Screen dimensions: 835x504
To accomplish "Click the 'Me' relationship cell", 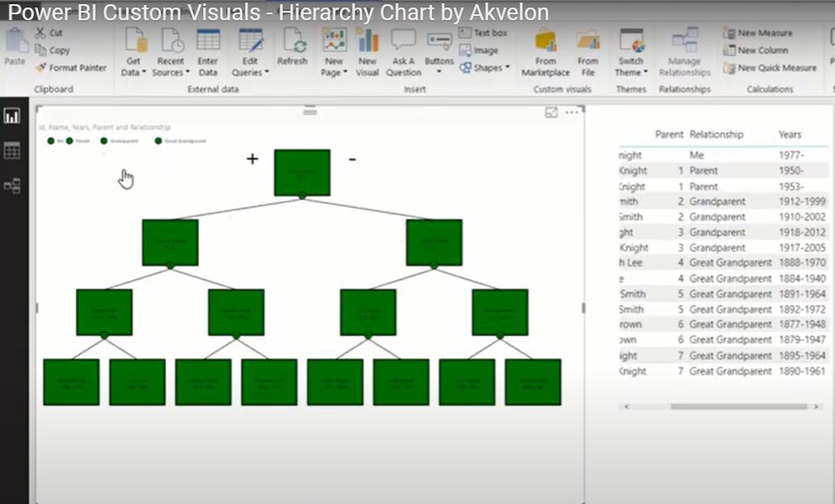I will click(x=697, y=155).
